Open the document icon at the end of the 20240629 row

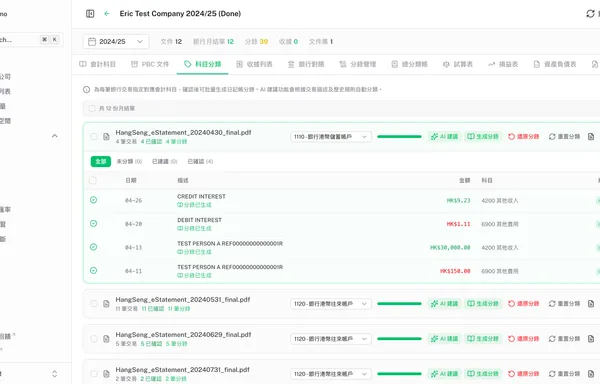(591, 339)
